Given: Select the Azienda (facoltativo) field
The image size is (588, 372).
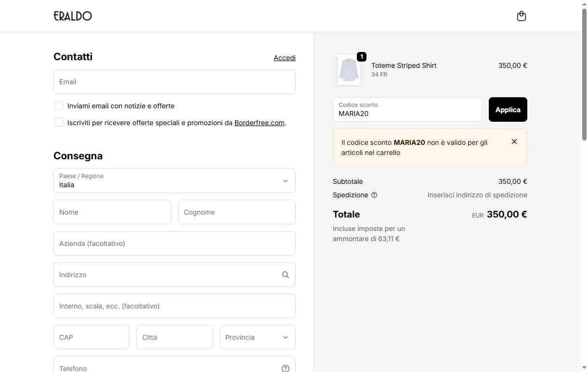Looking at the screenshot, I should point(174,243).
